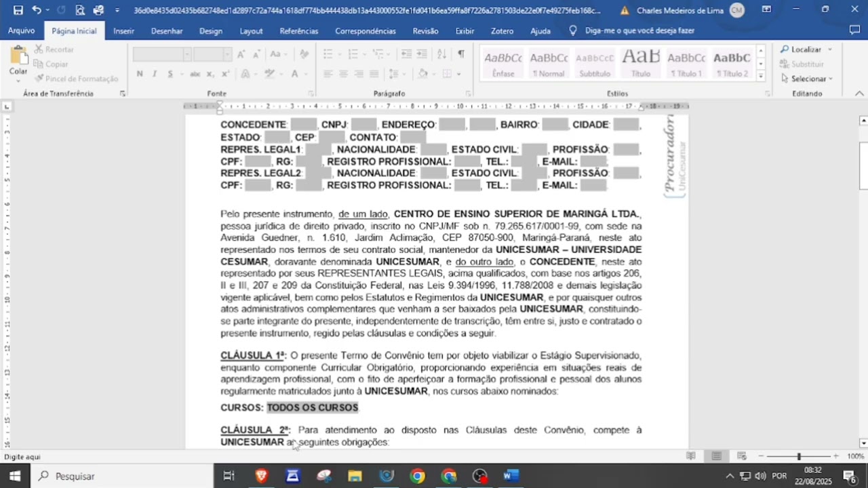Click the Copiar command

tap(51, 64)
